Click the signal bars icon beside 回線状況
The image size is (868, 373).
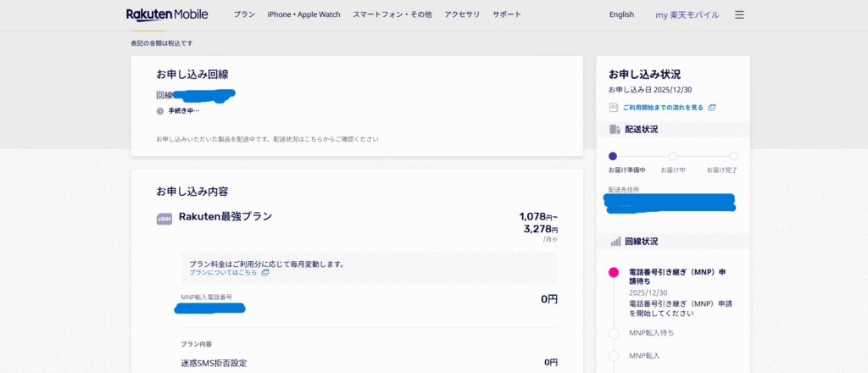click(615, 242)
